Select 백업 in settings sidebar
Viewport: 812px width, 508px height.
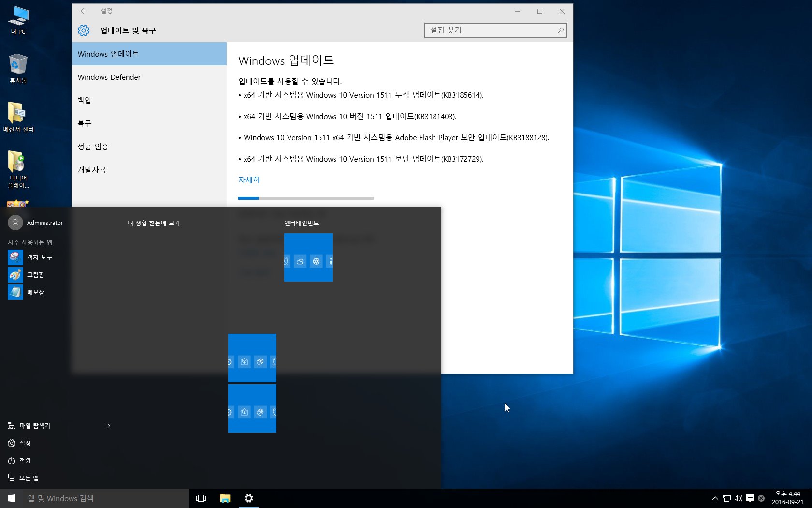coord(149,100)
